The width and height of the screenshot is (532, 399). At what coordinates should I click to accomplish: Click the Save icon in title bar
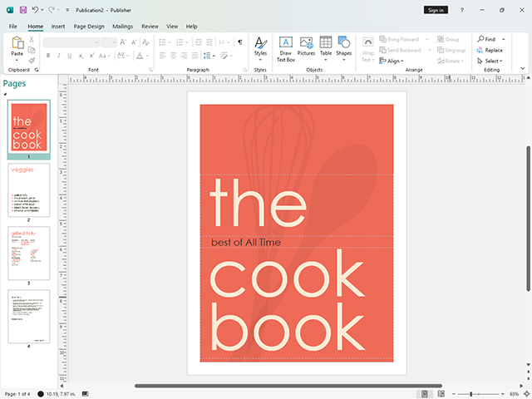click(x=23, y=10)
